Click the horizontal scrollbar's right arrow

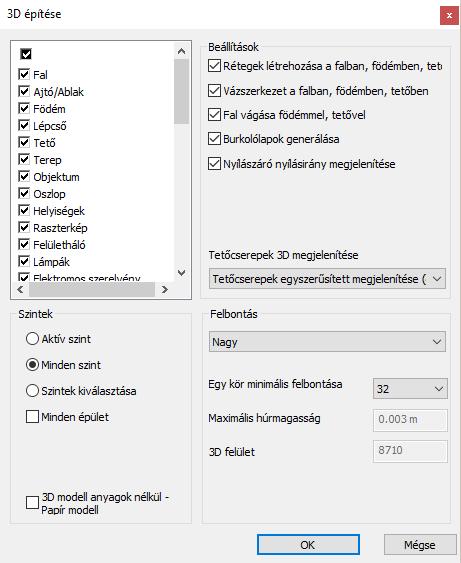(164, 289)
